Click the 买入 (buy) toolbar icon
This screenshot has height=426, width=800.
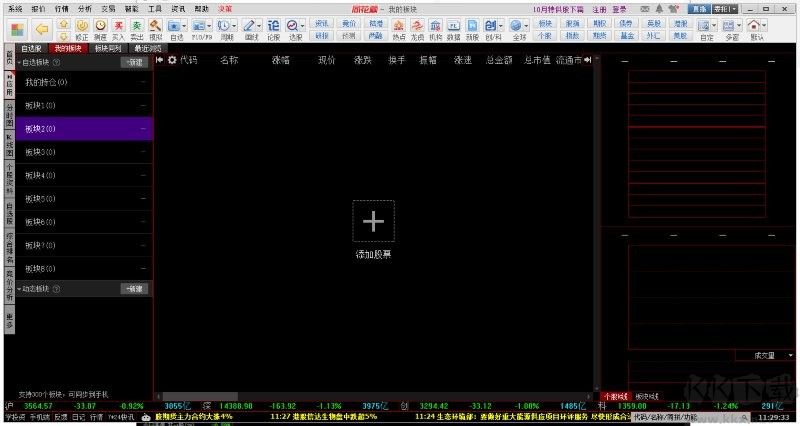coord(118,27)
